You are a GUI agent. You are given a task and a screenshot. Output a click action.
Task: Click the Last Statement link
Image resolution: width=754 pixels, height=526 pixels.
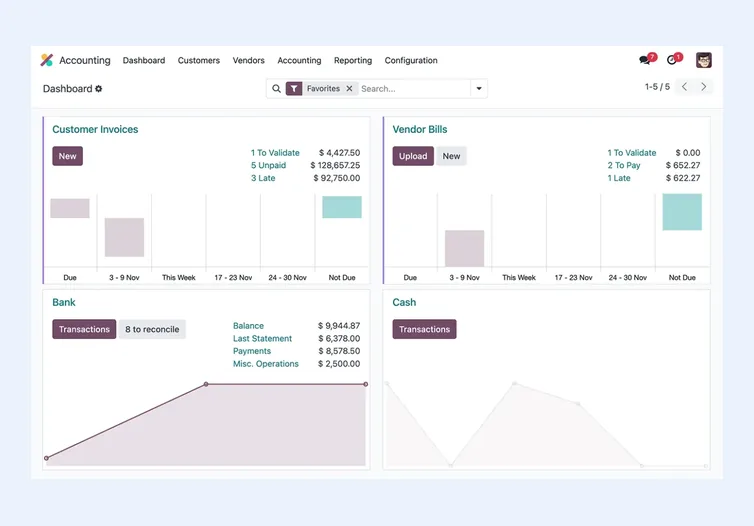coord(263,338)
